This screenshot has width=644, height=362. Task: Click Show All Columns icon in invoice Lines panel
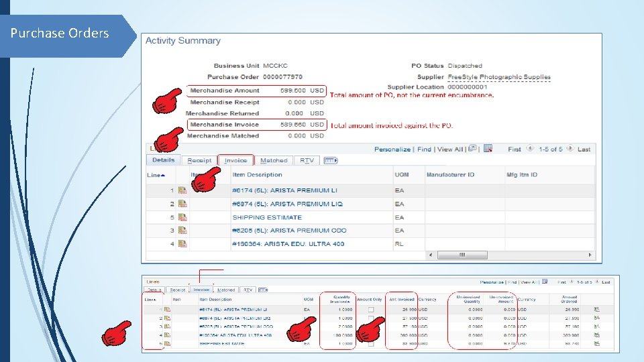pos(263,290)
